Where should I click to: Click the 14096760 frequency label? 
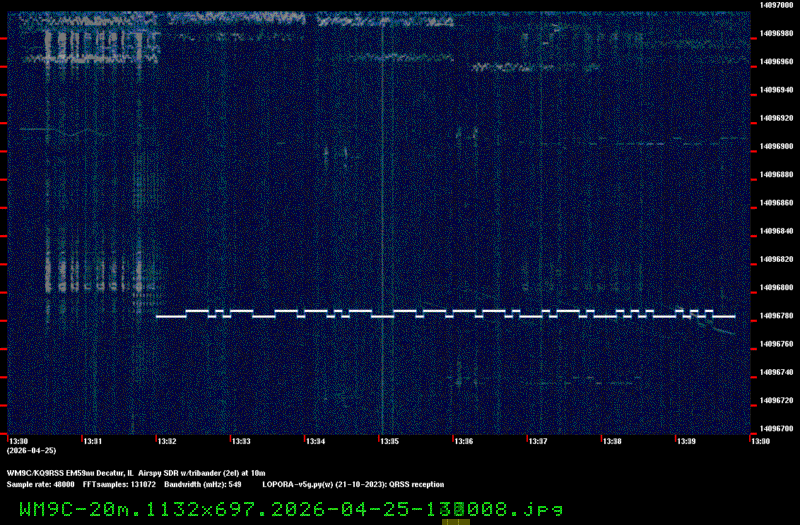pyautogui.click(x=776, y=344)
